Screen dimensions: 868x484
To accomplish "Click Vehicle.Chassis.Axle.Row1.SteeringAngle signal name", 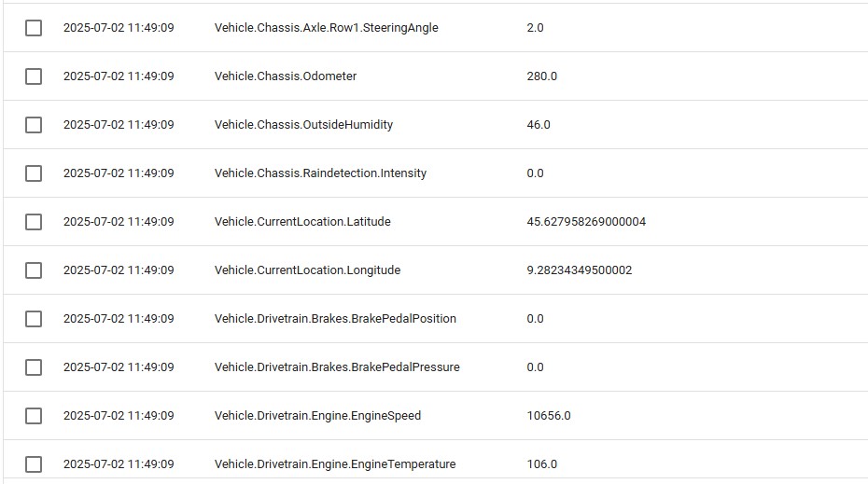I will [x=326, y=28].
